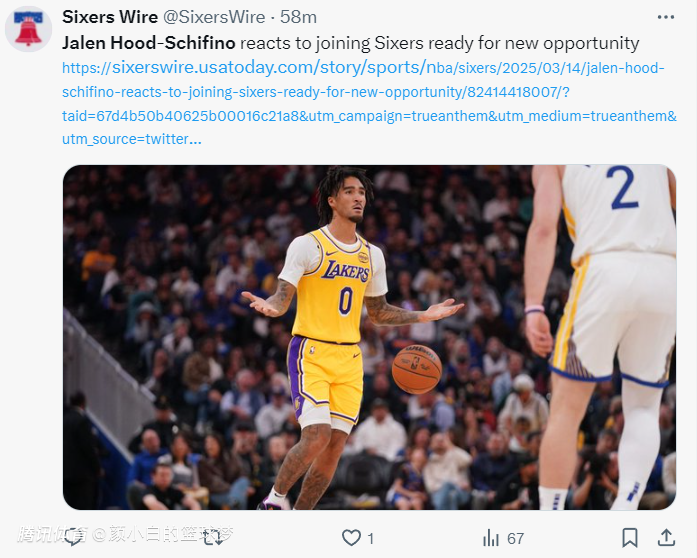The width and height of the screenshot is (697, 558).
Task: Bookmark this Sixers Wire tweet
Action: pyautogui.click(x=630, y=538)
